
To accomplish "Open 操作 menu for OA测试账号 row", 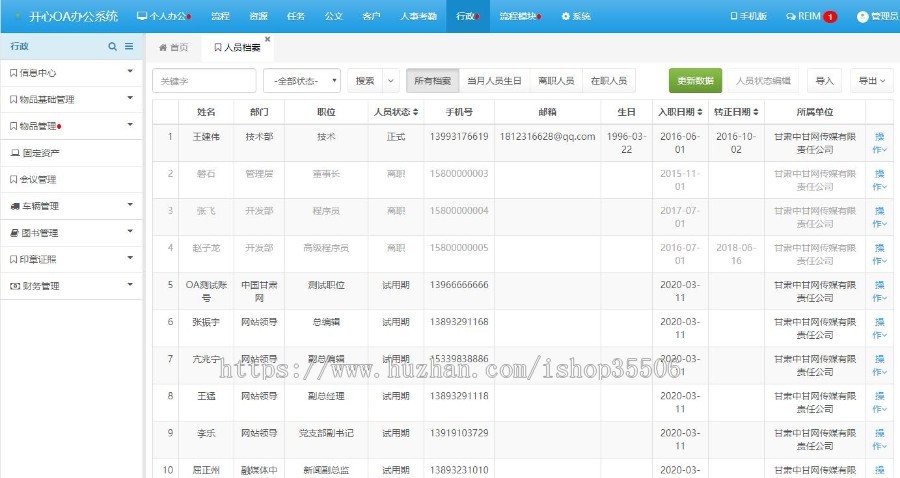I will click(879, 291).
